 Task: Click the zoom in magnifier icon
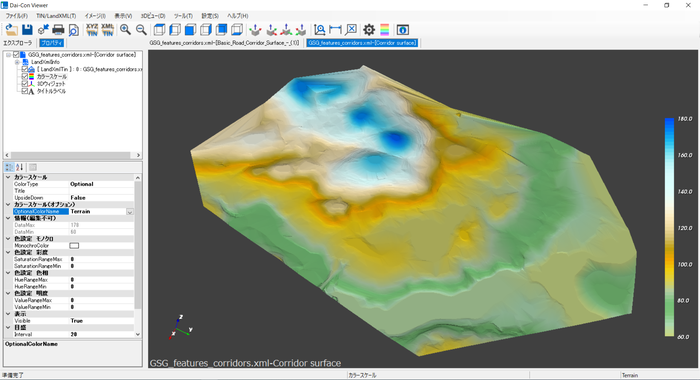point(125,30)
